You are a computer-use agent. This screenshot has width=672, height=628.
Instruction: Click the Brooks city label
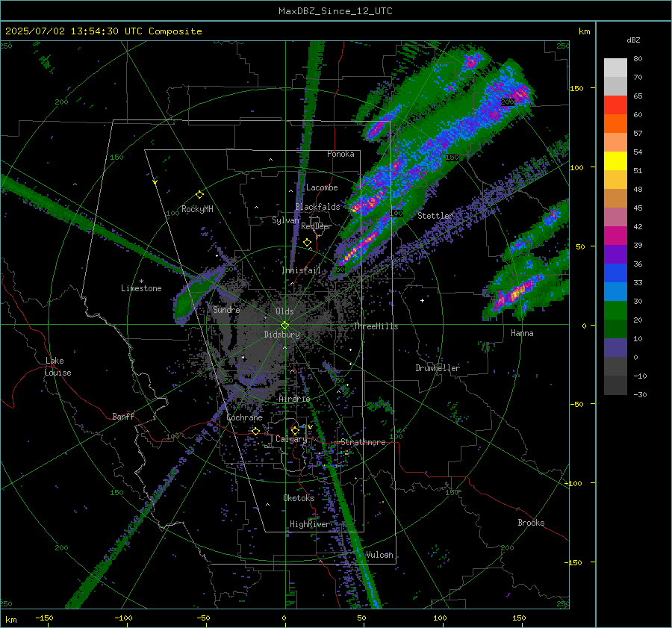(531, 523)
